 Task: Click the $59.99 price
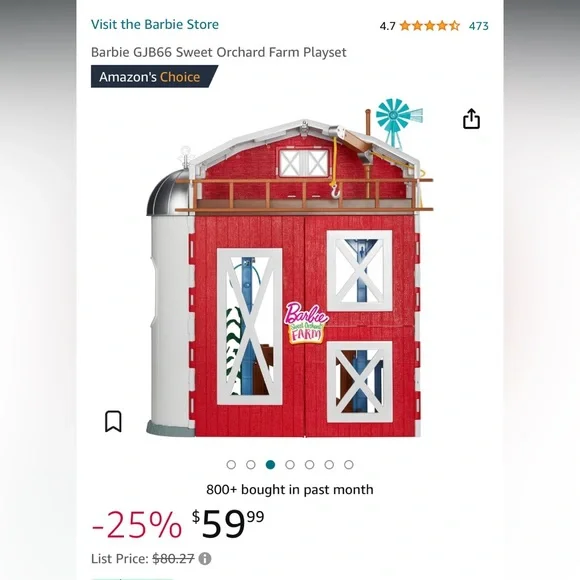pos(228,523)
